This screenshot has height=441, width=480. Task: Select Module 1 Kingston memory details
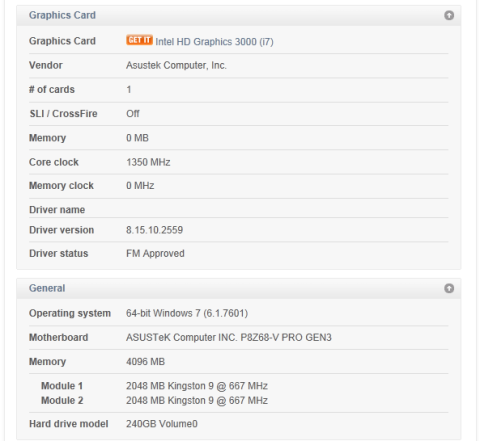click(x=197, y=386)
